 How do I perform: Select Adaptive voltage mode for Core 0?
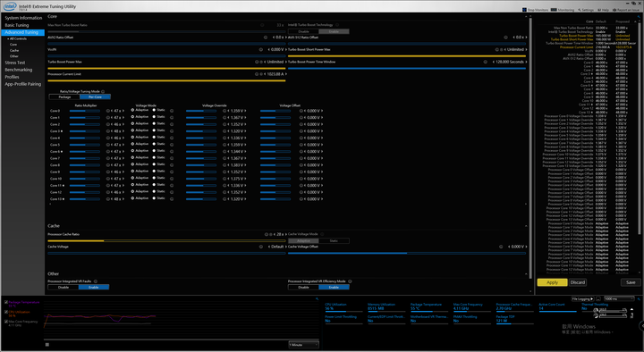point(132,110)
